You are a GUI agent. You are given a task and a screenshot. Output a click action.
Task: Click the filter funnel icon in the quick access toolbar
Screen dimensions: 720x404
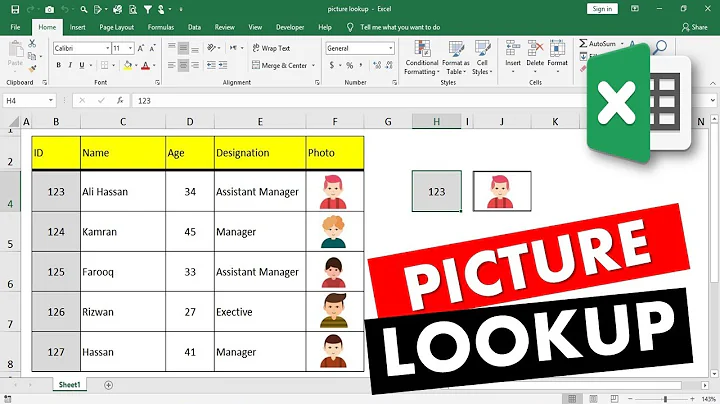(x=147, y=9)
